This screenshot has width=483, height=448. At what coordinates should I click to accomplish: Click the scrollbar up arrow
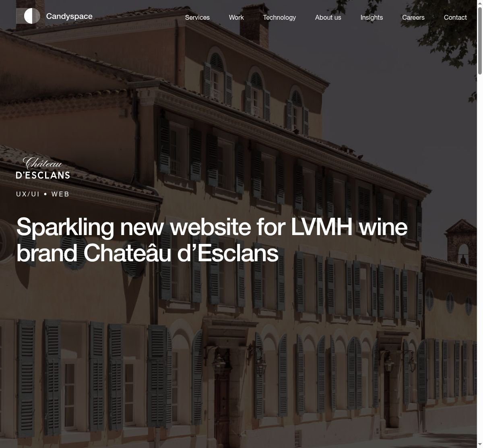480,3
